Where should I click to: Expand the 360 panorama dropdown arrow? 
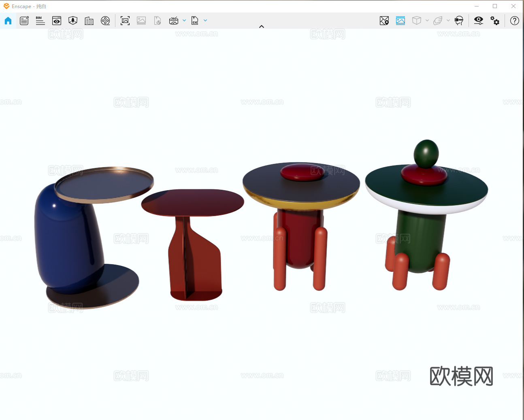tap(184, 21)
